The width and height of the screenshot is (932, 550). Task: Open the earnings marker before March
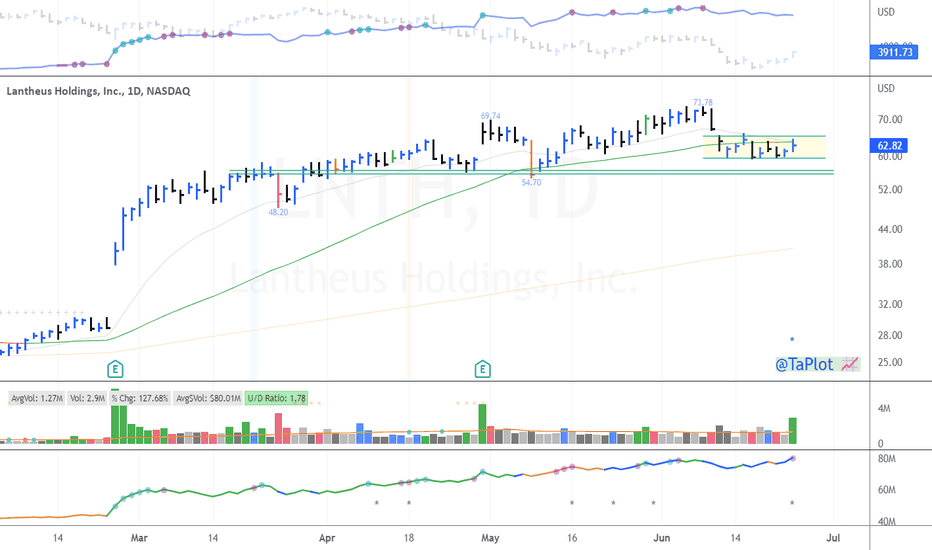coord(115,369)
